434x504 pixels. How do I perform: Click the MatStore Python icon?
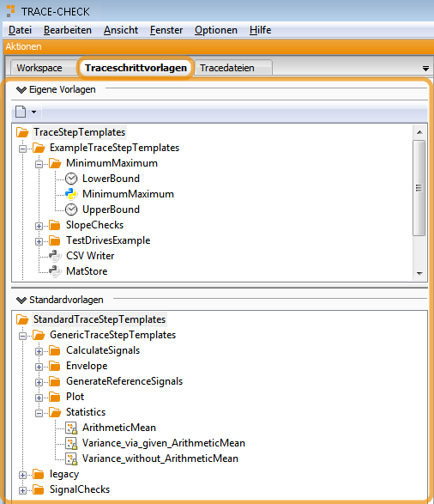coord(55,271)
